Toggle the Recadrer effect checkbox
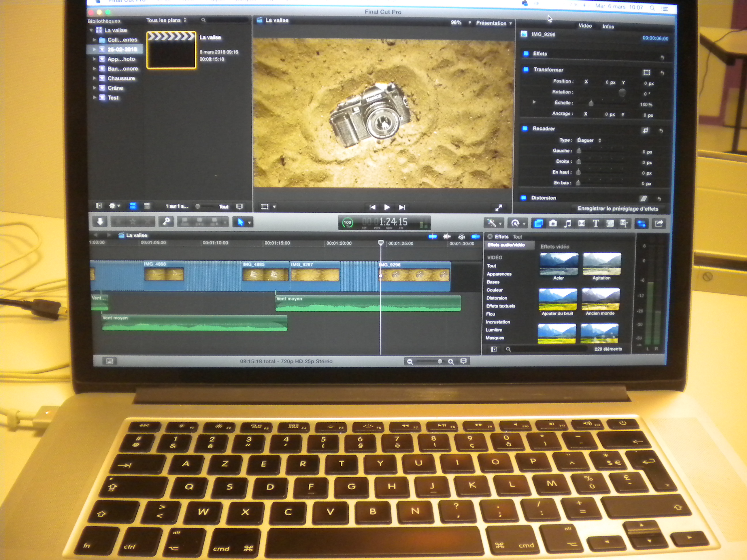 click(525, 128)
